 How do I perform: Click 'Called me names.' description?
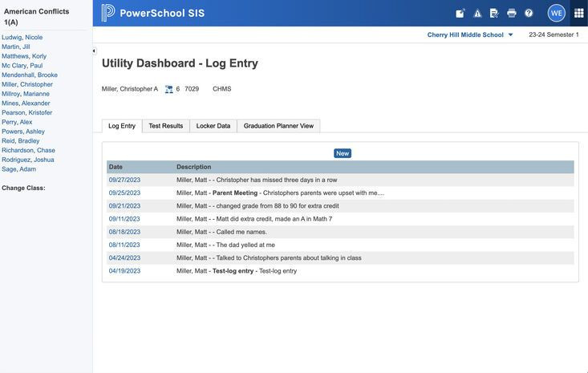tap(241, 232)
